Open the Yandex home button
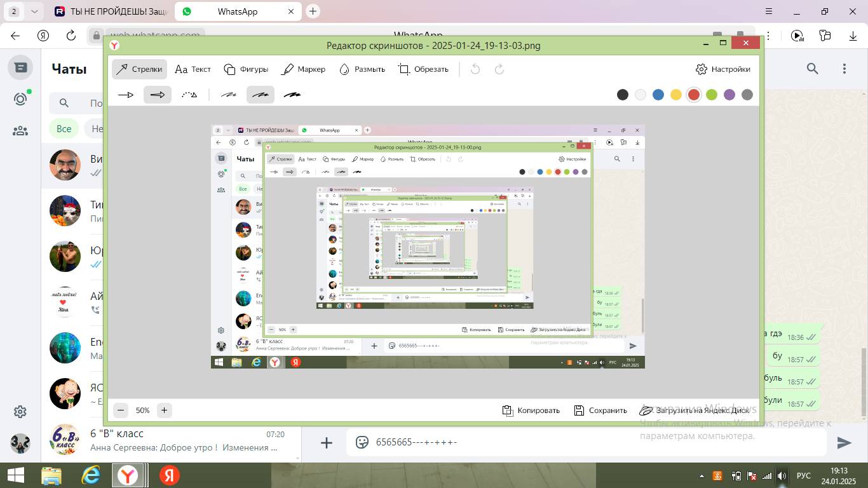This screenshot has width=868, height=488. (43, 36)
